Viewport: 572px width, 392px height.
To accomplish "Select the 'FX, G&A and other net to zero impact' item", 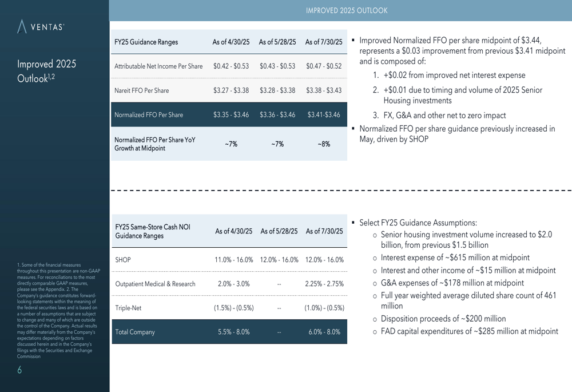I will (444, 116).
